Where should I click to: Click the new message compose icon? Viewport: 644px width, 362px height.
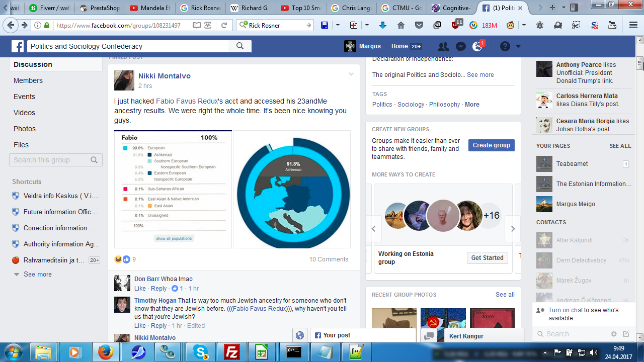[x=626, y=334]
